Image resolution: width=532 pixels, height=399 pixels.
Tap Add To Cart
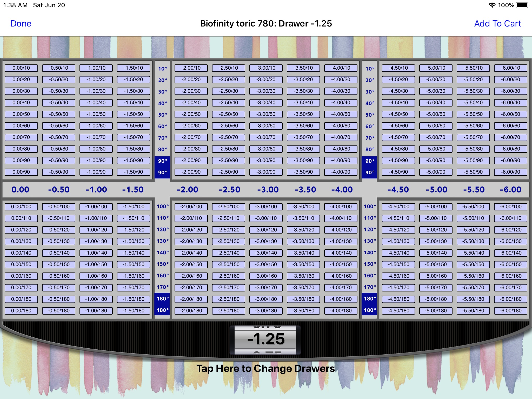click(497, 23)
